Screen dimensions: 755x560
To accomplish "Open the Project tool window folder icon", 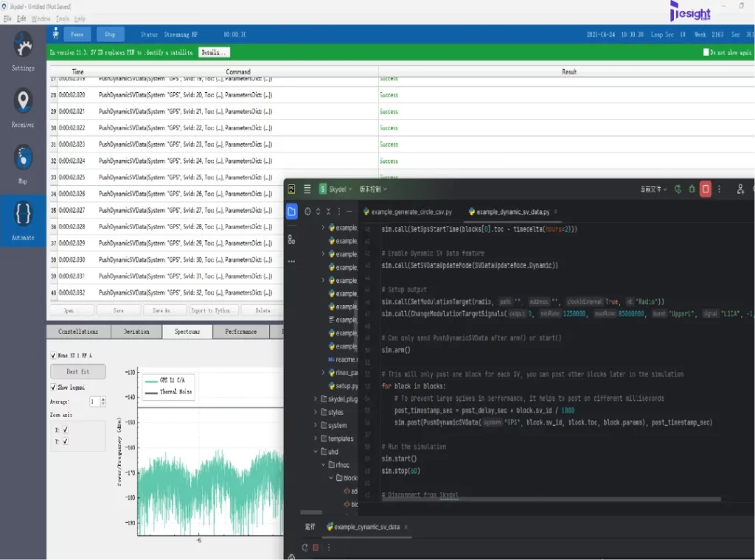I will 291,211.
